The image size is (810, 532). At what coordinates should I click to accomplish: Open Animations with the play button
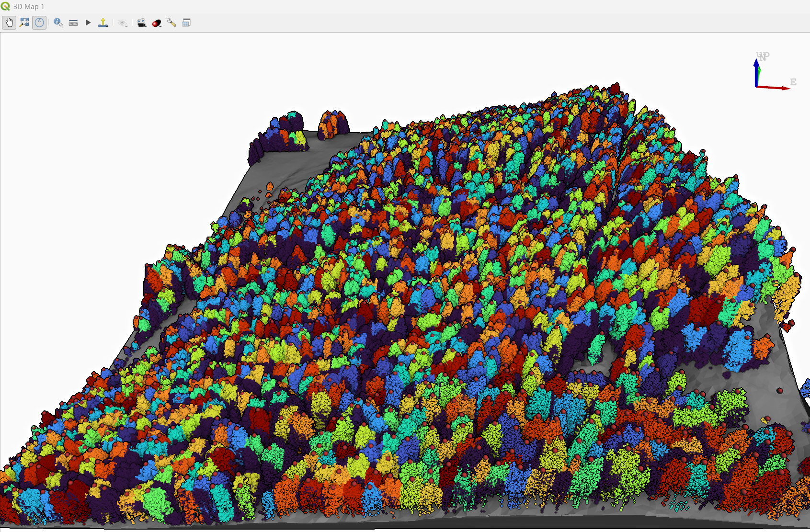pyautogui.click(x=88, y=23)
